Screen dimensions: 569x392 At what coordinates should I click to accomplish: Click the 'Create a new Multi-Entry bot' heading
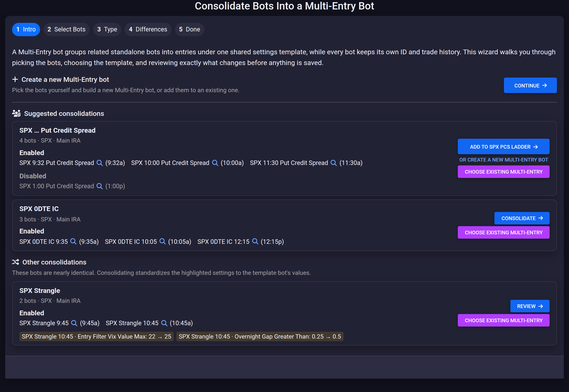[x=65, y=79]
